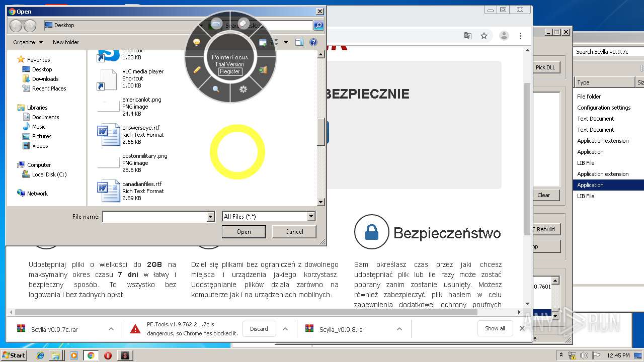Select PointerFocus pencil annotation tool
The image size is (644, 362).
[x=197, y=69]
